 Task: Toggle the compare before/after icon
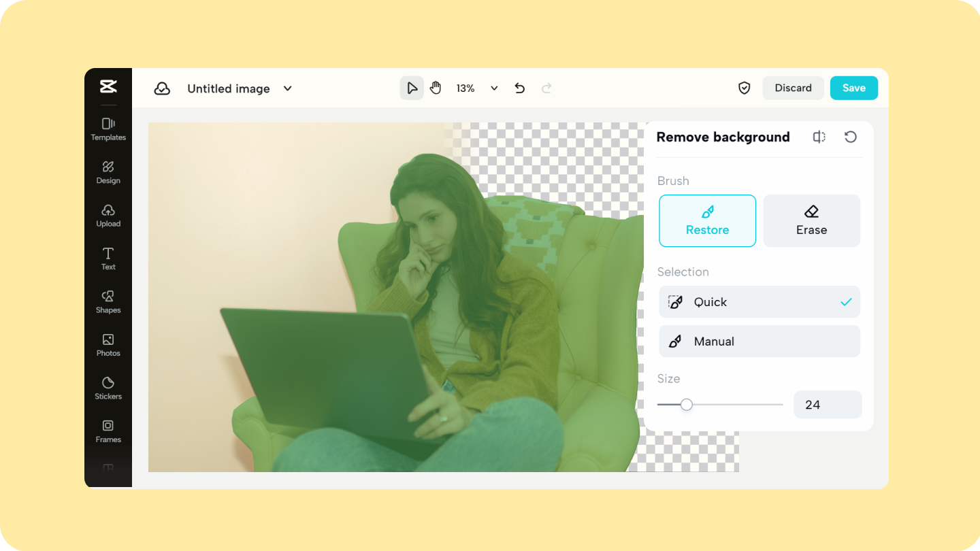[x=819, y=137]
